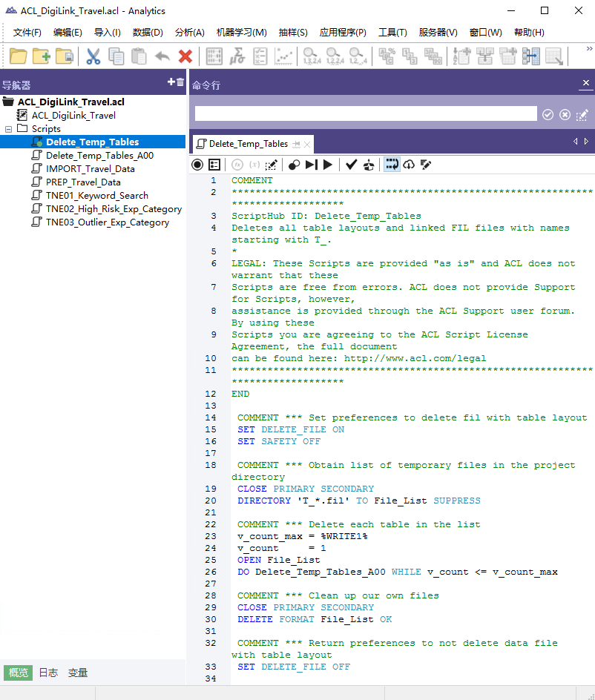
Task: Switch to the 日志 tab
Action: 48,673
